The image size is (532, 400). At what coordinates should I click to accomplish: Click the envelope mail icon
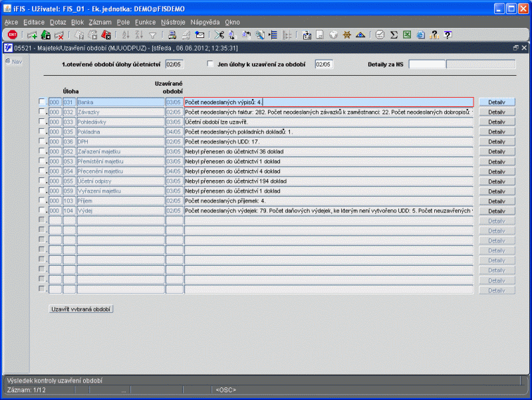[200, 35]
